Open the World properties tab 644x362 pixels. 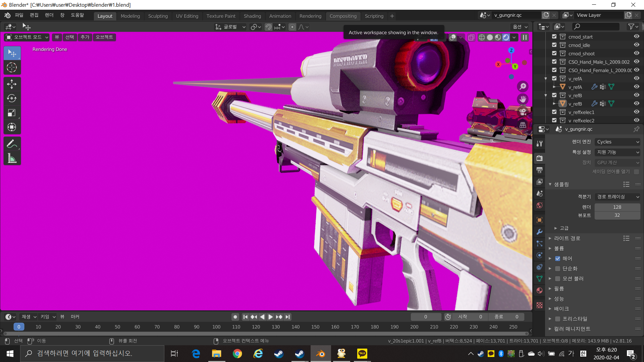539,205
